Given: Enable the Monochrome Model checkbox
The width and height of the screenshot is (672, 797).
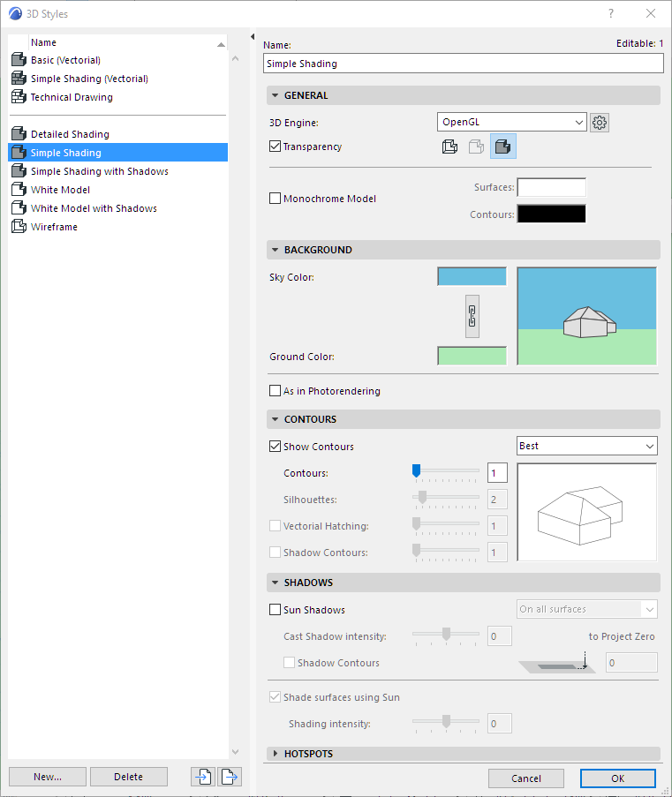Looking at the screenshot, I should pos(275,199).
